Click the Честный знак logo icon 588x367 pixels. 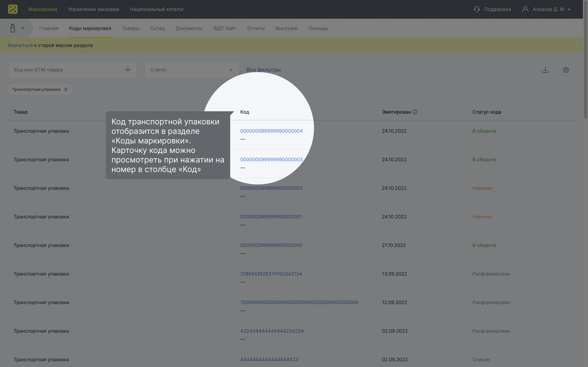click(13, 9)
